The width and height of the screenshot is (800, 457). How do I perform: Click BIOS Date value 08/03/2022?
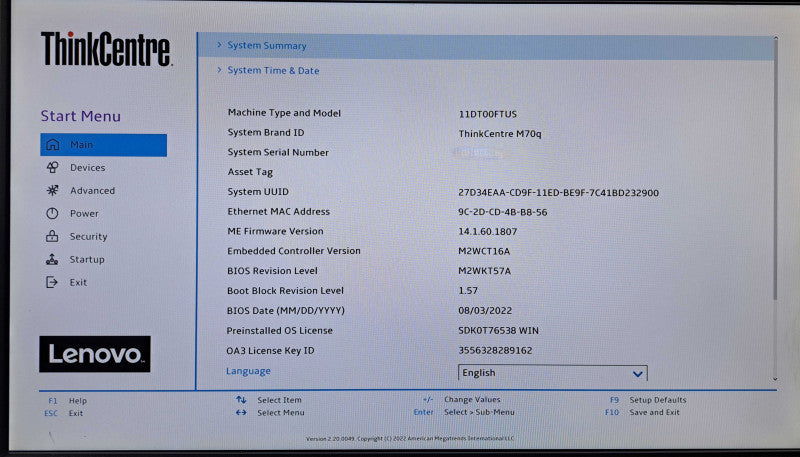click(x=485, y=311)
